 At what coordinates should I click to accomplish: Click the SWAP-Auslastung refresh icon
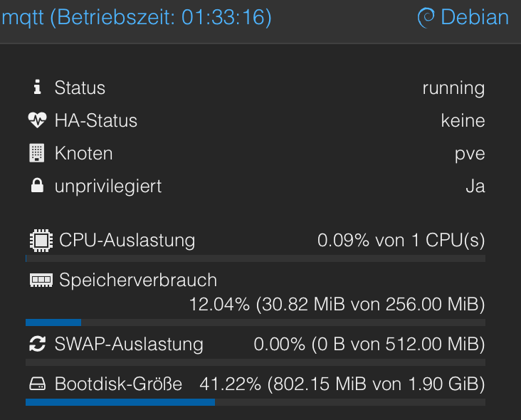[37, 344]
